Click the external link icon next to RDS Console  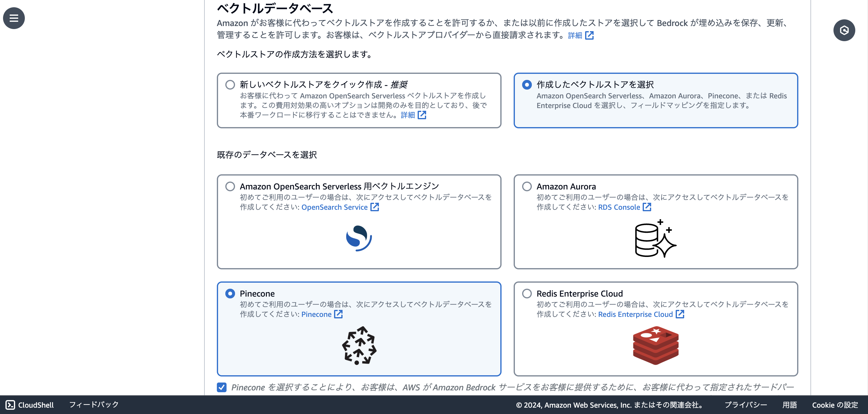(647, 207)
